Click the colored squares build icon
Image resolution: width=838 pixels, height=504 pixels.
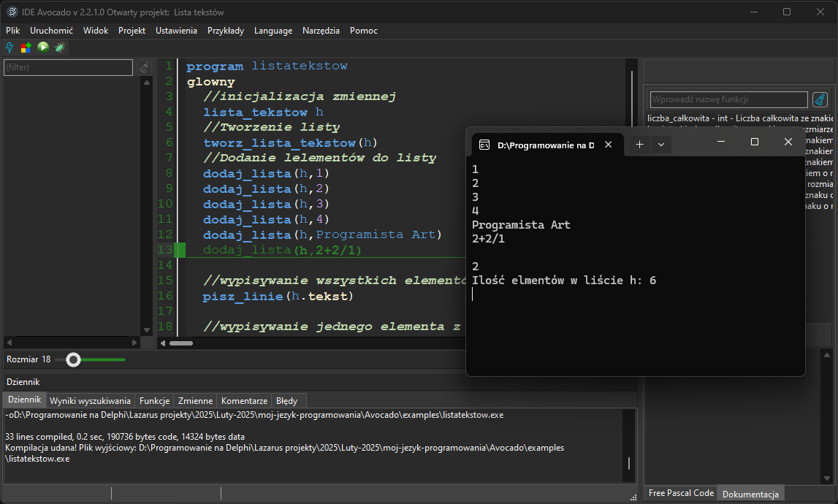pos(25,47)
